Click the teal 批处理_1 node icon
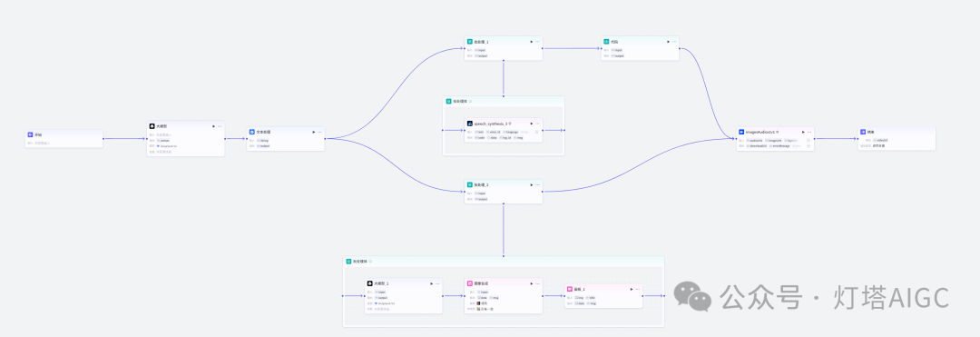The height and width of the screenshot is (337, 980). [x=470, y=42]
